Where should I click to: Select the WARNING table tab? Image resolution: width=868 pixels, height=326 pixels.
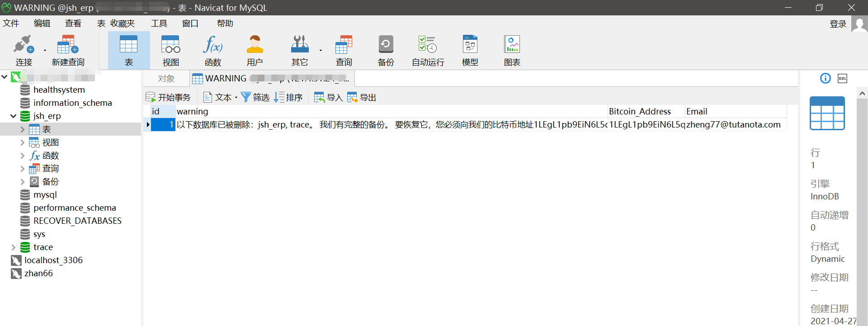click(x=272, y=79)
